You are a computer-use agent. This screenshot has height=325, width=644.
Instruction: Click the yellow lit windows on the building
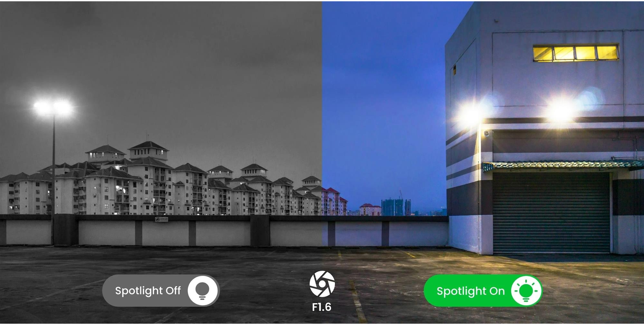pyautogui.click(x=576, y=53)
